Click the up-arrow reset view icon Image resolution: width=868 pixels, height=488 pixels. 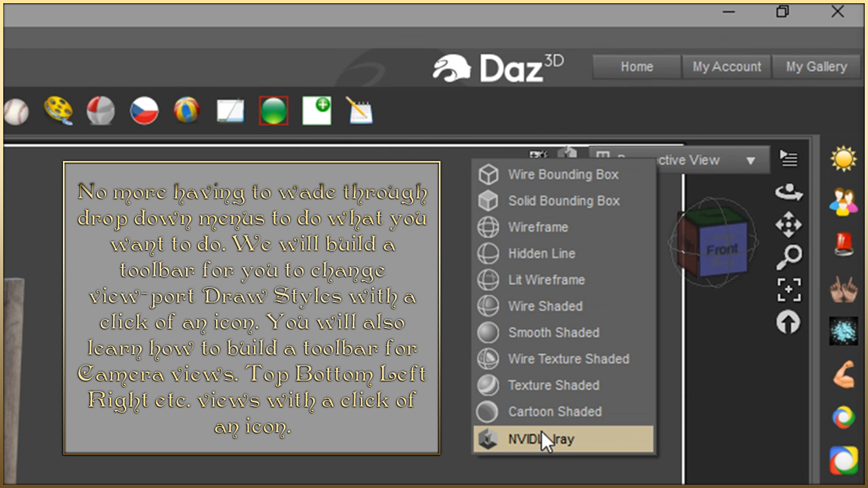tap(788, 322)
